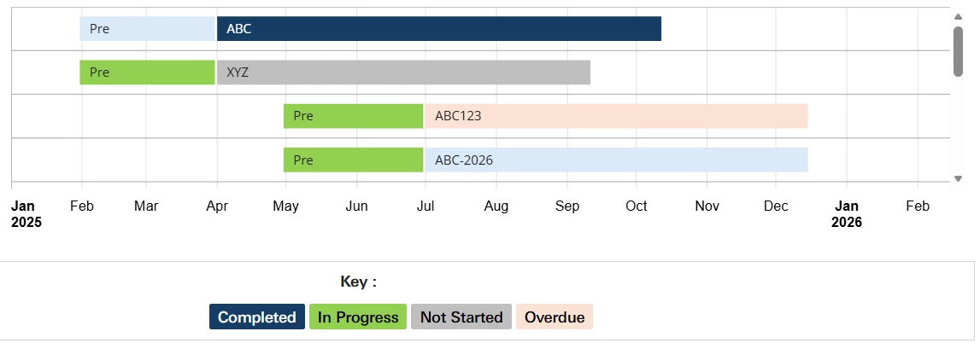Click the Jul month label on axis

(x=425, y=206)
